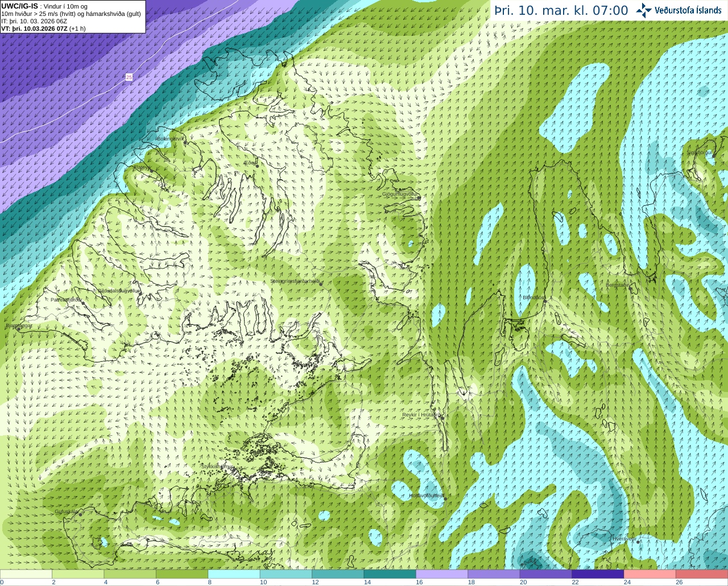Click the legend scale number '26'
Screen dimensions: 728x586
pyautogui.click(x=679, y=583)
